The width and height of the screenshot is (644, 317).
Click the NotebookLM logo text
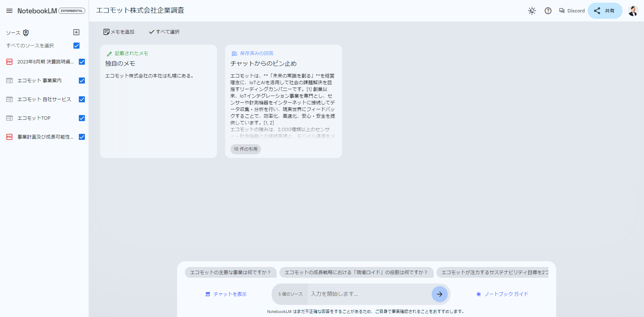coord(37,11)
